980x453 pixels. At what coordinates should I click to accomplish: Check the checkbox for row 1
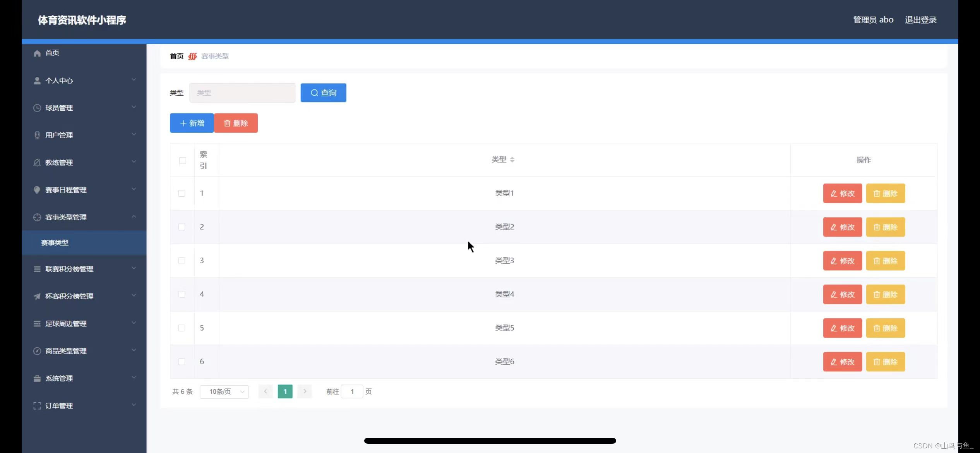[182, 193]
